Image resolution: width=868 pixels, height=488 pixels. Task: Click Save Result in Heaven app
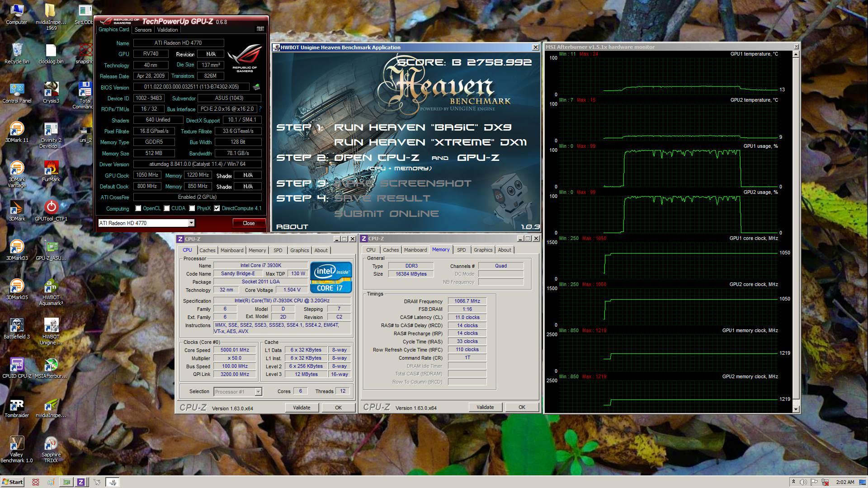coord(382,198)
